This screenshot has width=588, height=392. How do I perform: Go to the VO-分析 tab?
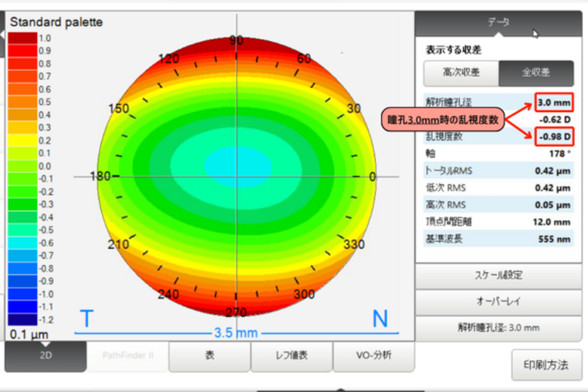374,356
